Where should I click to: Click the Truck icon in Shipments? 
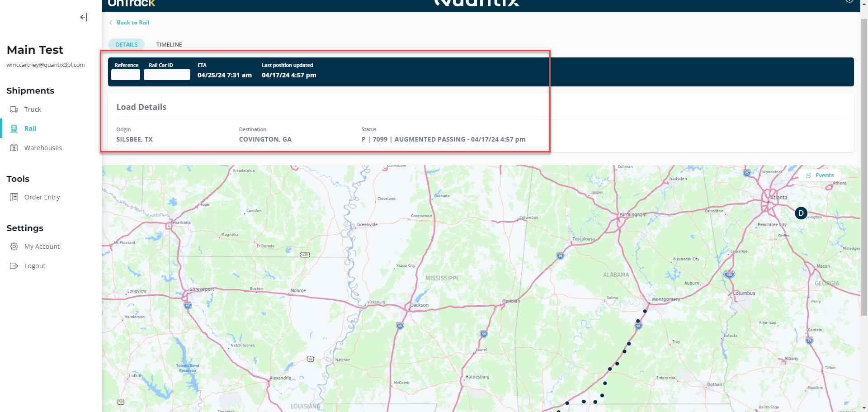[x=14, y=109]
